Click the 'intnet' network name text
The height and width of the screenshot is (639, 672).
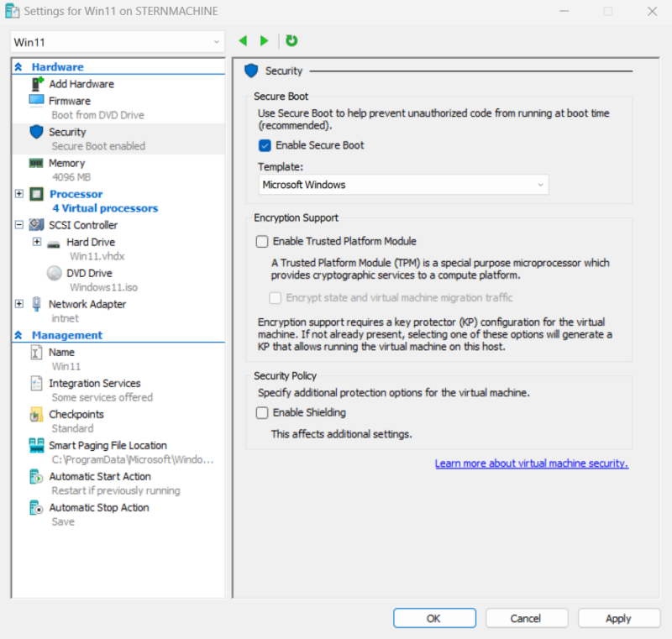[66, 318]
